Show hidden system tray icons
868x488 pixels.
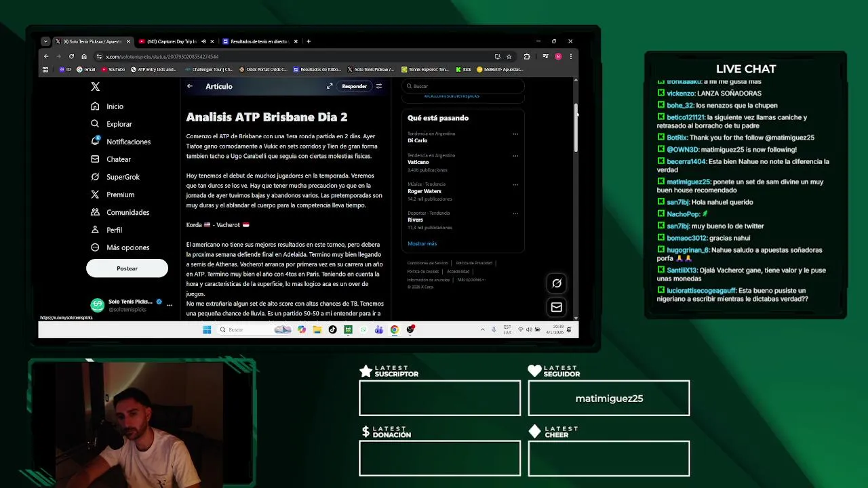tap(483, 330)
